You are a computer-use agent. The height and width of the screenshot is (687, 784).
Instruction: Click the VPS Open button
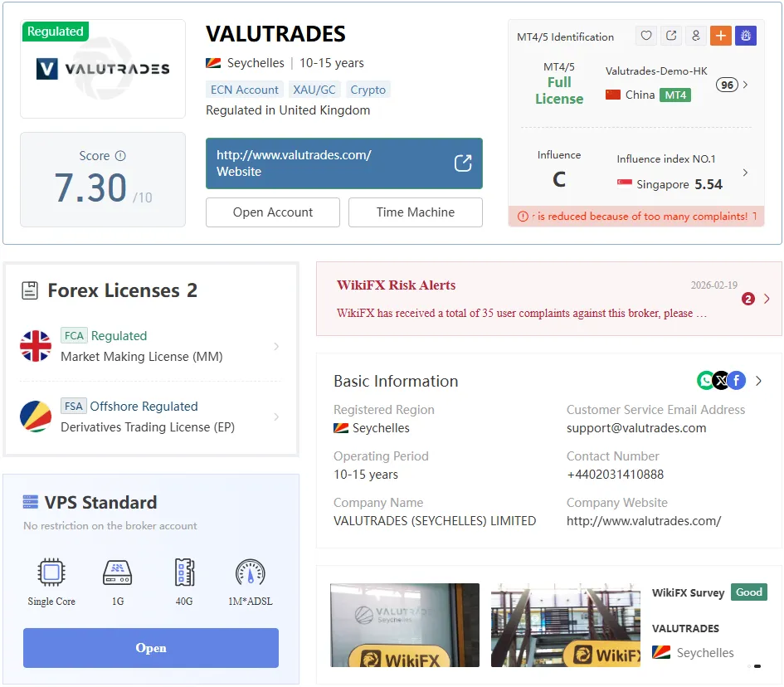pyautogui.click(x=151, y=648)
